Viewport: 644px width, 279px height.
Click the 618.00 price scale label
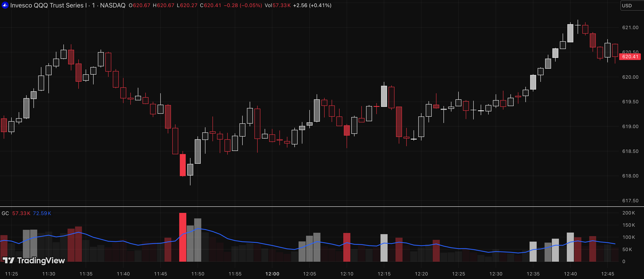click(630, 176)
